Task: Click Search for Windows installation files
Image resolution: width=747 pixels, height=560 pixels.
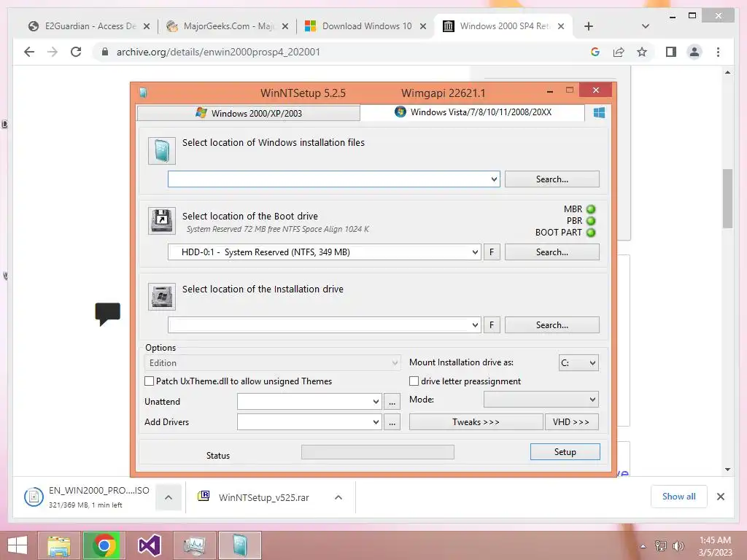Action: tap(551, 179)
